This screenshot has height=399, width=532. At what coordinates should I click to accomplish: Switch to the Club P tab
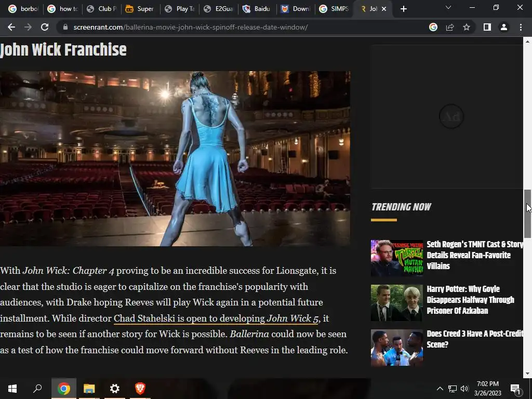tap(101, 9)
